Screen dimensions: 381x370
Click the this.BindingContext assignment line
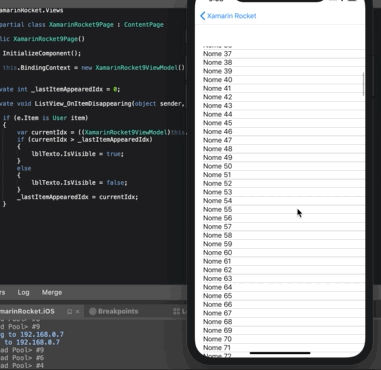(93, 68)
